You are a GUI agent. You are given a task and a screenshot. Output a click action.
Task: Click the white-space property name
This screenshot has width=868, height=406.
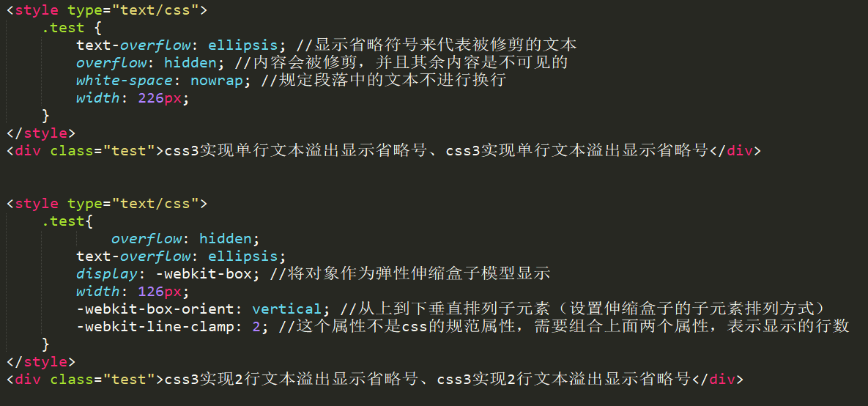point(125,81)
